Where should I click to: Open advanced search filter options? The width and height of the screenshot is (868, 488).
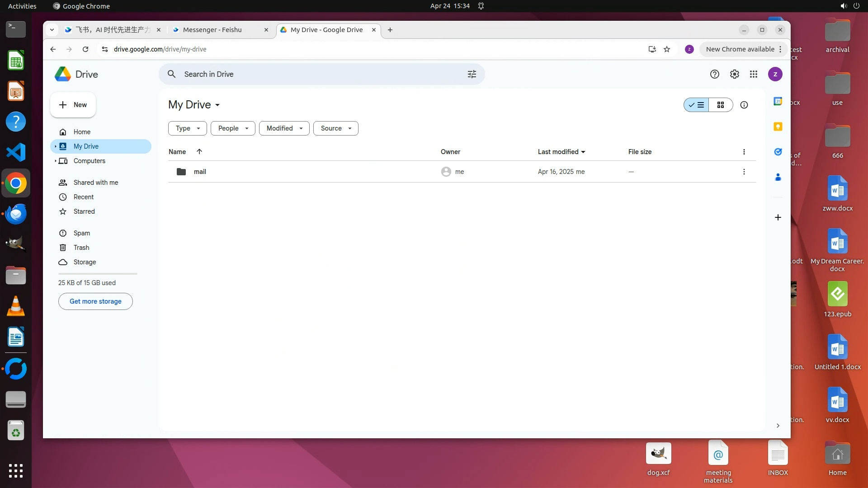[x=472, y=74]
